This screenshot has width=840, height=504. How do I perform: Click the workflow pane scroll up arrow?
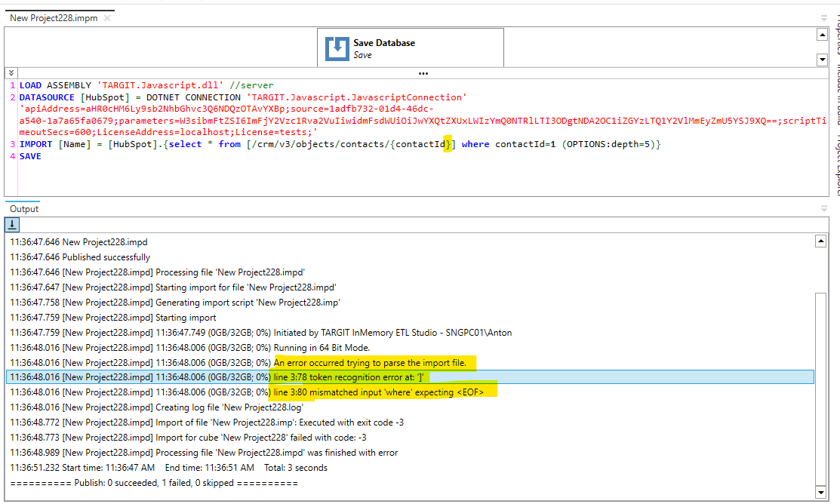point(822,35)
